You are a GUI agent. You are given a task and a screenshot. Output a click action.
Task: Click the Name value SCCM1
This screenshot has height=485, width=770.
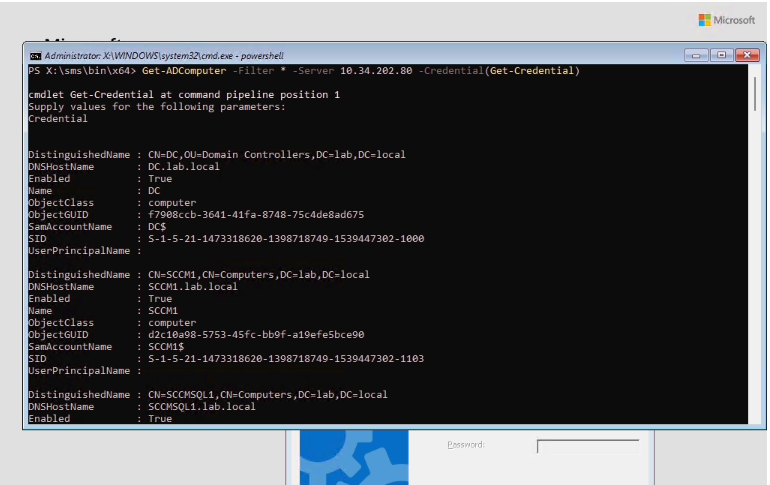[x=163, y=311]
